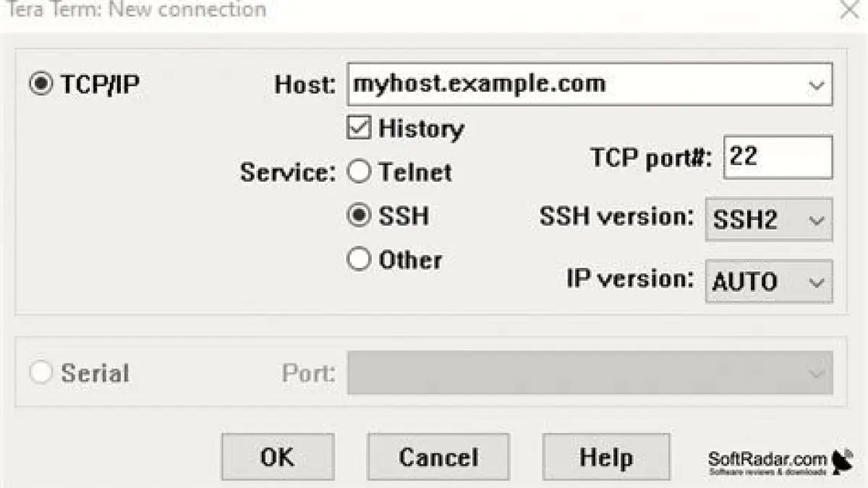Click the Cancel button
Image resolution: width=868 pixels, height=488 pixels.
click(438, 458)
